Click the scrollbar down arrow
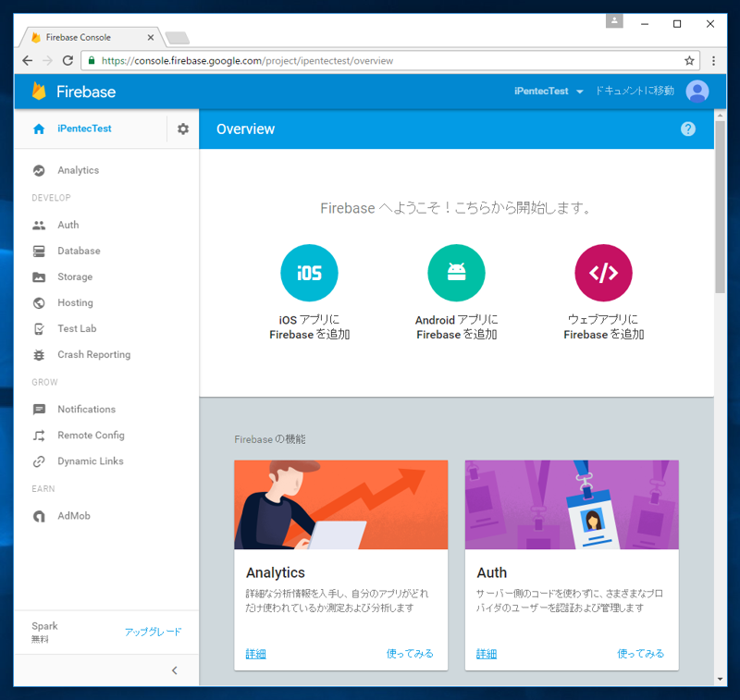 (720, 680)
